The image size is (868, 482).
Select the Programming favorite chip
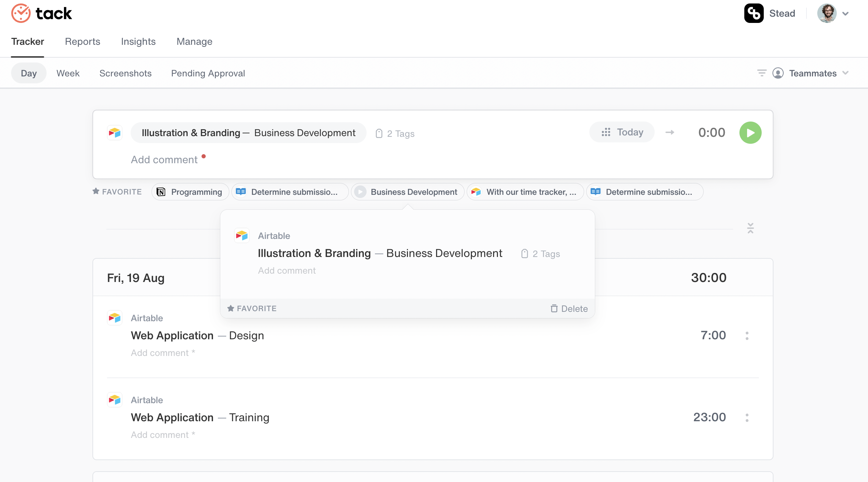click(x=190, y=192)
